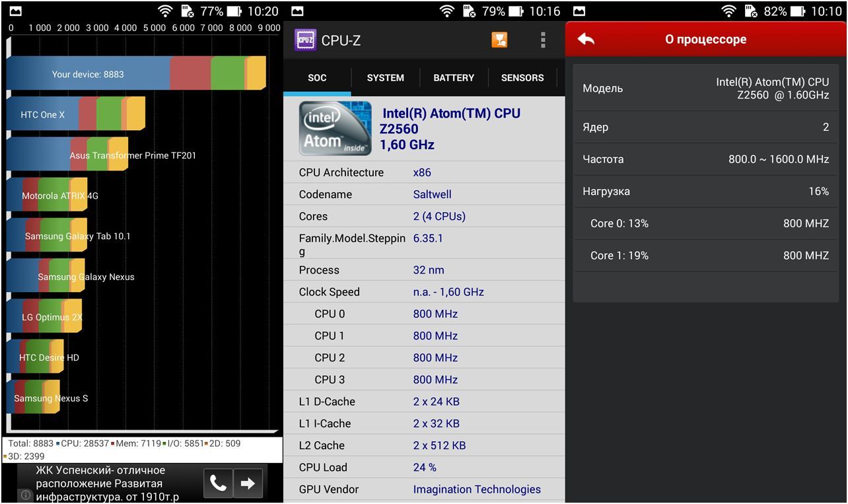The height and width of the screenshot is (504, 848).
Task: Open the CPU-Z overflow menu
Action: click(542, 40)
